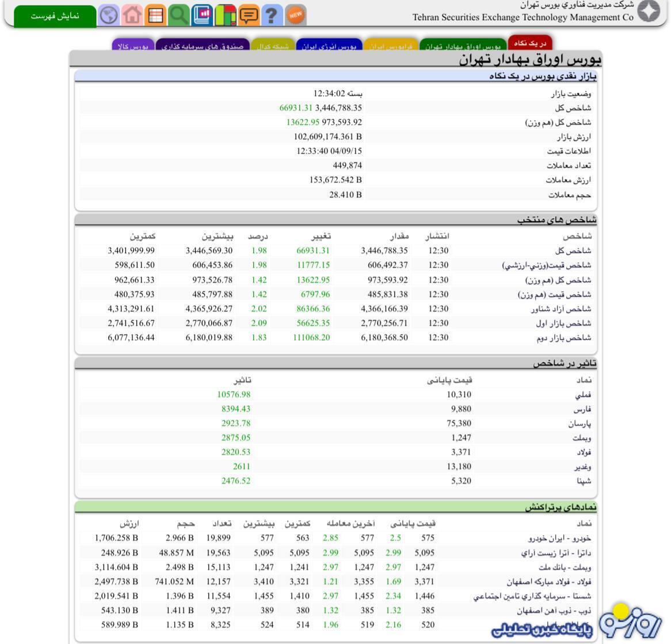Screen dimensions: 671x644
Task: Click the TSETMC logo at top right
Action: [x=649, y=12]
